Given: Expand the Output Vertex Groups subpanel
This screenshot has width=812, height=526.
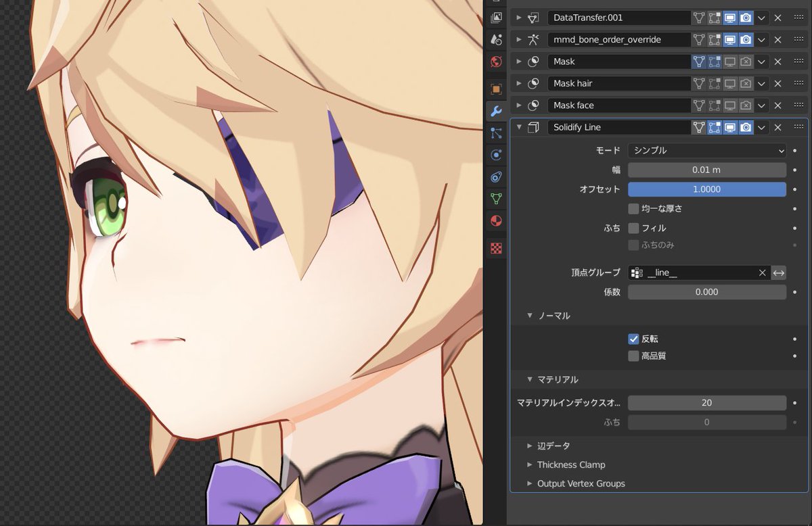Looking at the screenshot, I should (531, 484).
